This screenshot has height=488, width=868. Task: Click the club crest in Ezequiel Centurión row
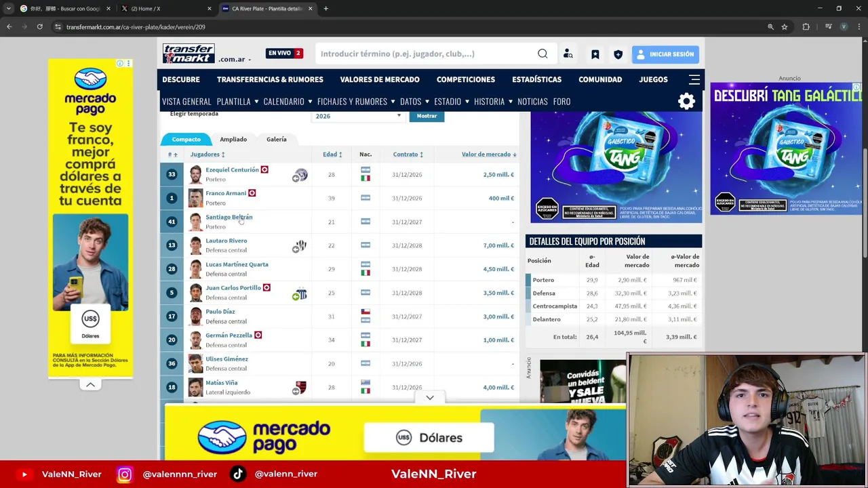[x=300, y=175]
